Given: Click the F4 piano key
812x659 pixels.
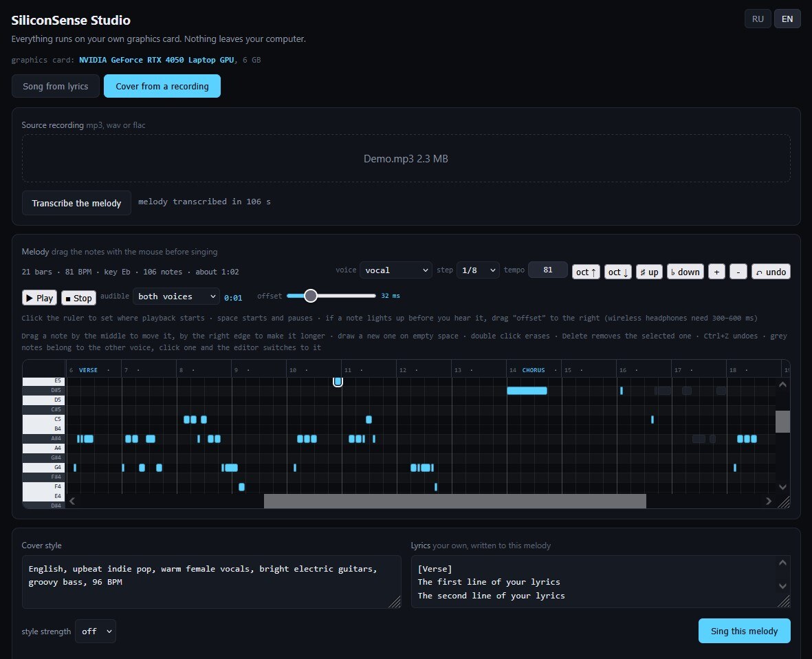Looking at the screenshot, I should click(x=43, y=486).
